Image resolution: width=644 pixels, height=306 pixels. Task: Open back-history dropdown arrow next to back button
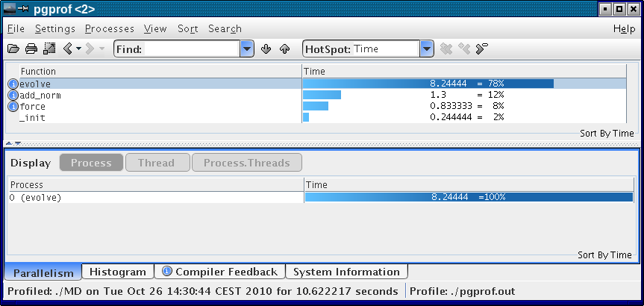coord(79,49)
